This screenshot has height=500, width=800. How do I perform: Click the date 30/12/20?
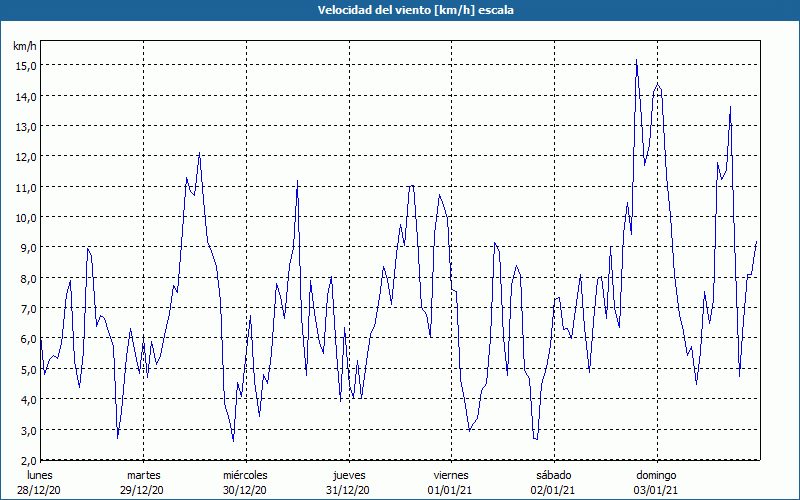click(x=245, y=490)
